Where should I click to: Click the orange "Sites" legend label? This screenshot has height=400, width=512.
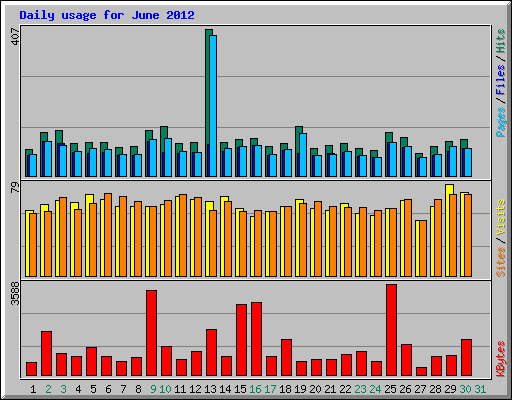pos(500,262)
